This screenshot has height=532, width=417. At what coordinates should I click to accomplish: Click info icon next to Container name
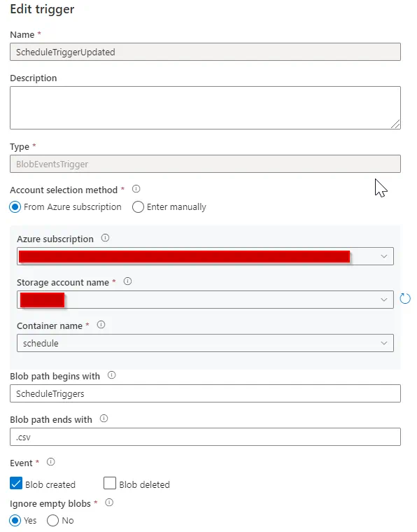pos(101,325)
